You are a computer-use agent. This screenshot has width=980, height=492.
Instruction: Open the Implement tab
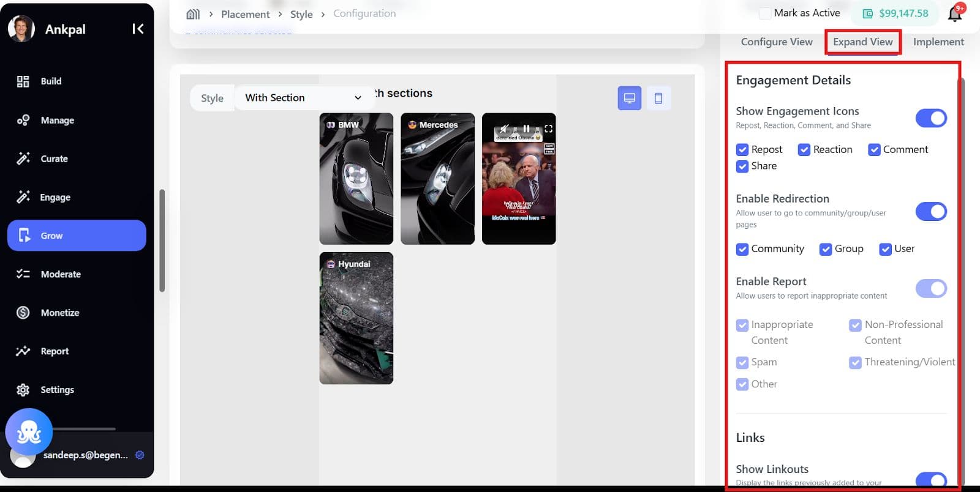[938, 42]
